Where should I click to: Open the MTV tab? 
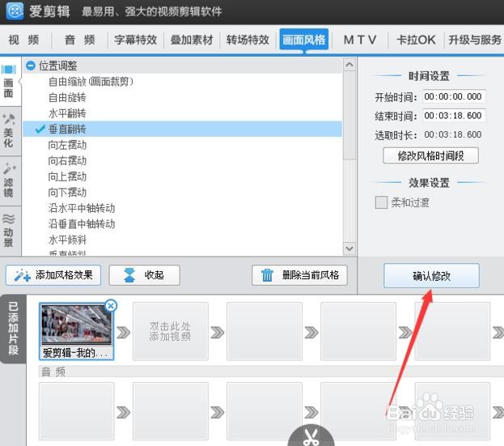360,40
